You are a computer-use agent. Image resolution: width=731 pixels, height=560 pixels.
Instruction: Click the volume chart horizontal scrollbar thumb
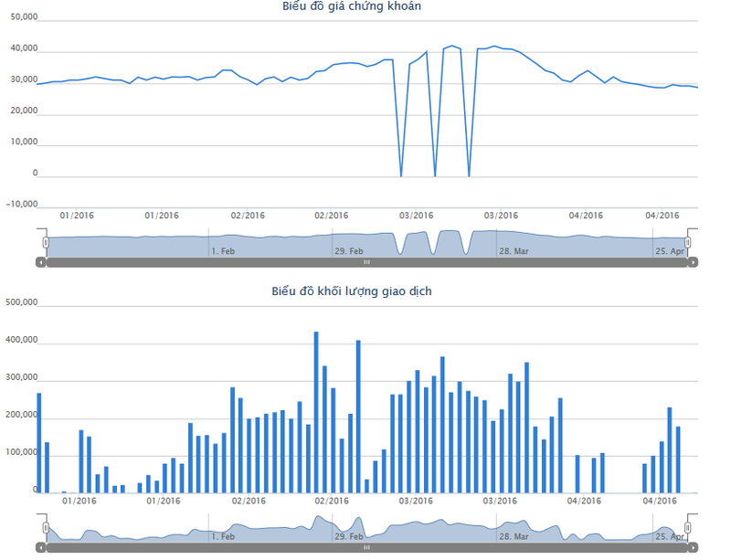(366, 547)
